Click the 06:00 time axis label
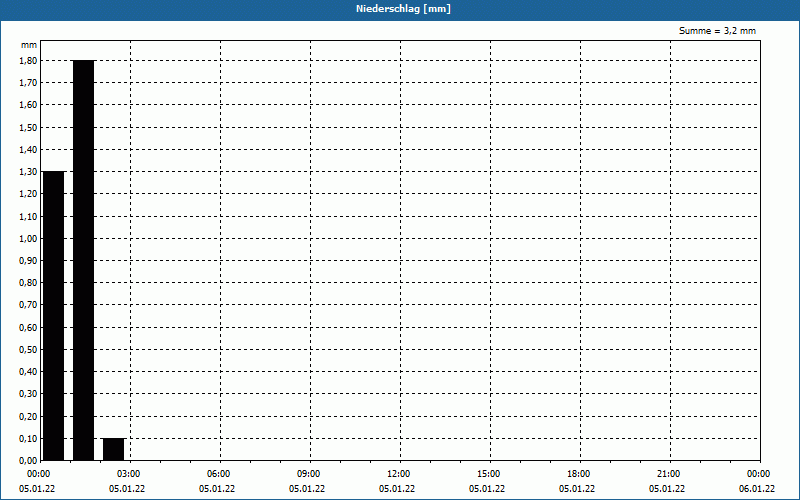Screen dimensions: 800x500 point(218,474)
